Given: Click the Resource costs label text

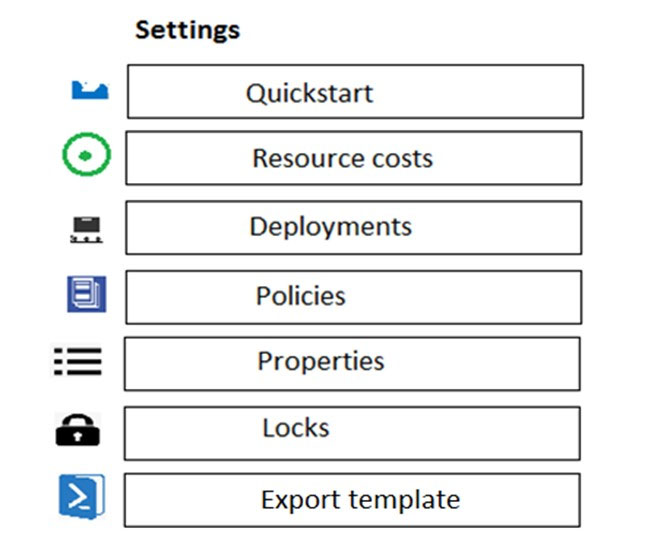Looking at the screenshot, I should [343, 158].
